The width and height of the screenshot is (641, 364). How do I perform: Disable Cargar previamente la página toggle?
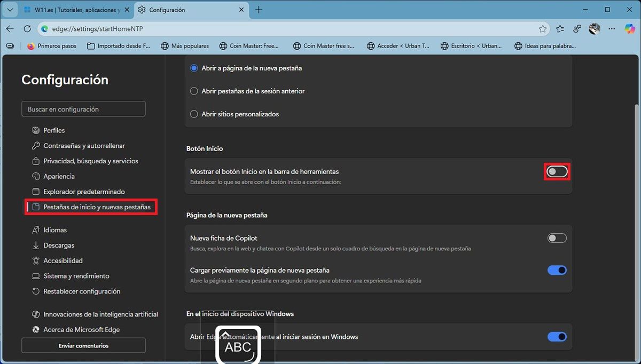(x=557, y=270)
